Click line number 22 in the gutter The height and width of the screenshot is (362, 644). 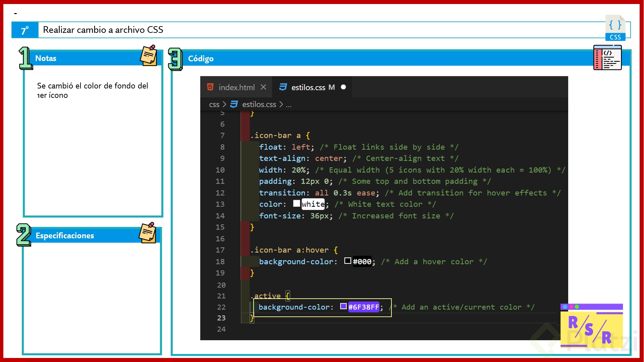pyautogui.click(x=221, y=307)
